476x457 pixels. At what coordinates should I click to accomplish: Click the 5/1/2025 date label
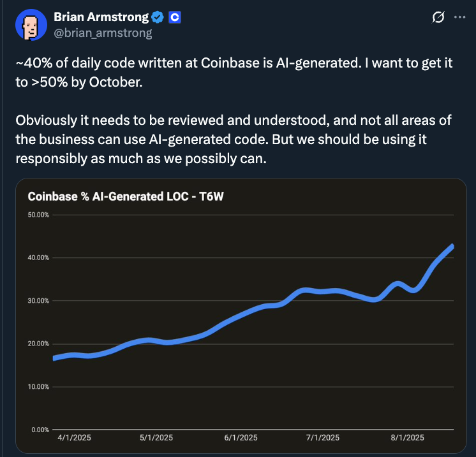click(x=156, y=438)
